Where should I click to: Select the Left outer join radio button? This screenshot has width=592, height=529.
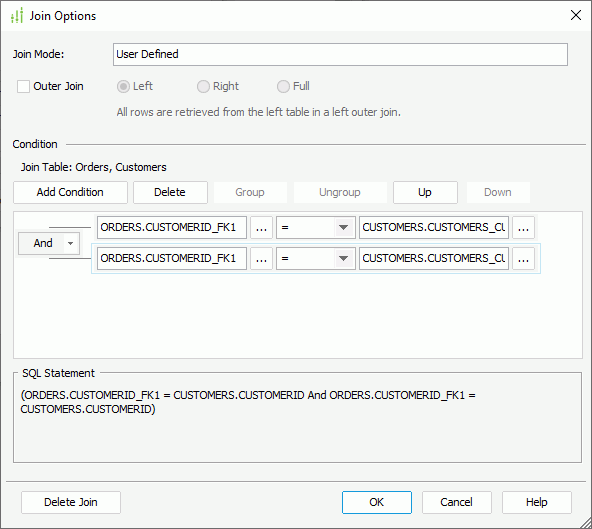click(123, 86)
